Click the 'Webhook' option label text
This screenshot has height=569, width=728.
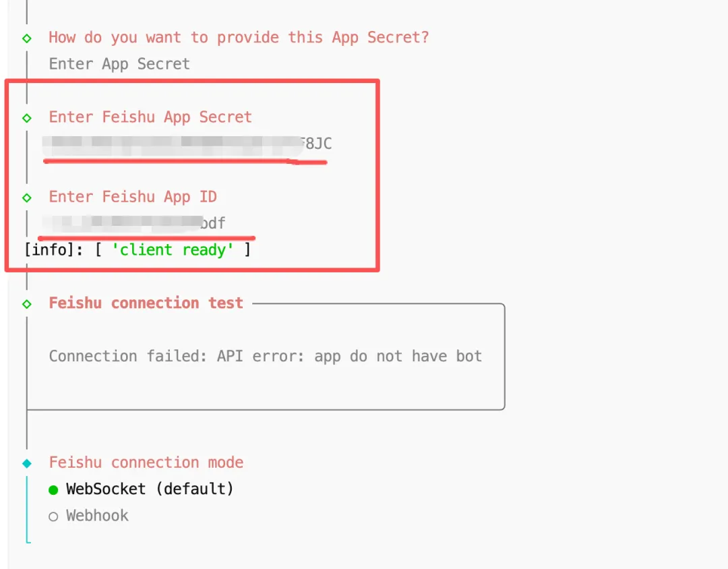(97, 516)
